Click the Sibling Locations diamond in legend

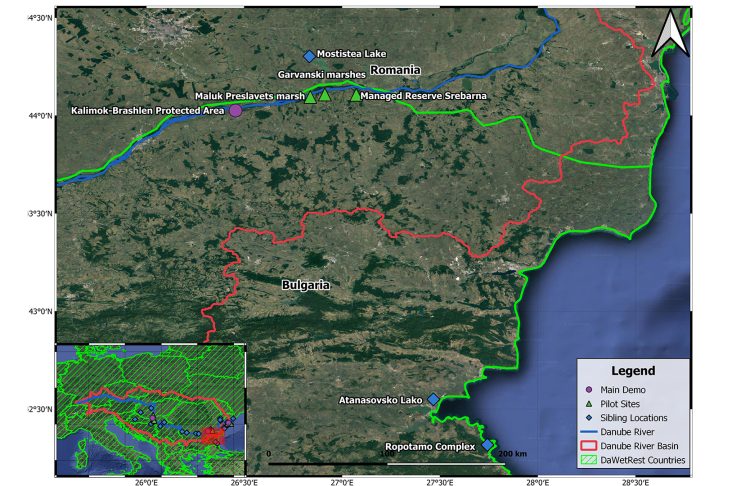click(589, 417)
